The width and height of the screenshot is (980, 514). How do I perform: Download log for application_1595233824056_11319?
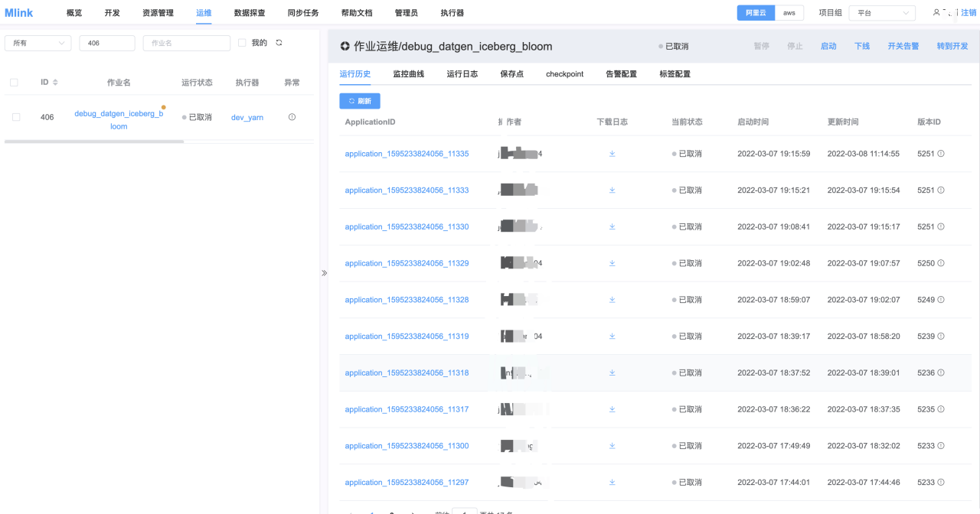612,337
